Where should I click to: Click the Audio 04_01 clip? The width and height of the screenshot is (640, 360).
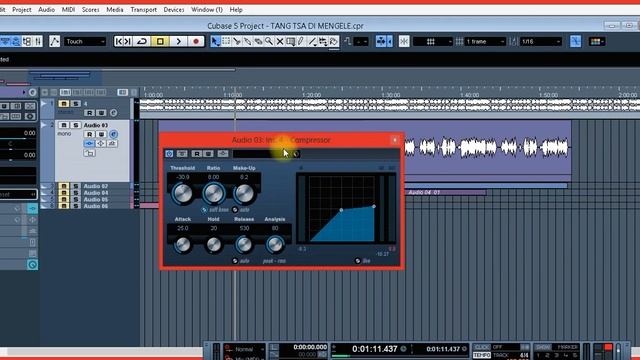point(446,192)
